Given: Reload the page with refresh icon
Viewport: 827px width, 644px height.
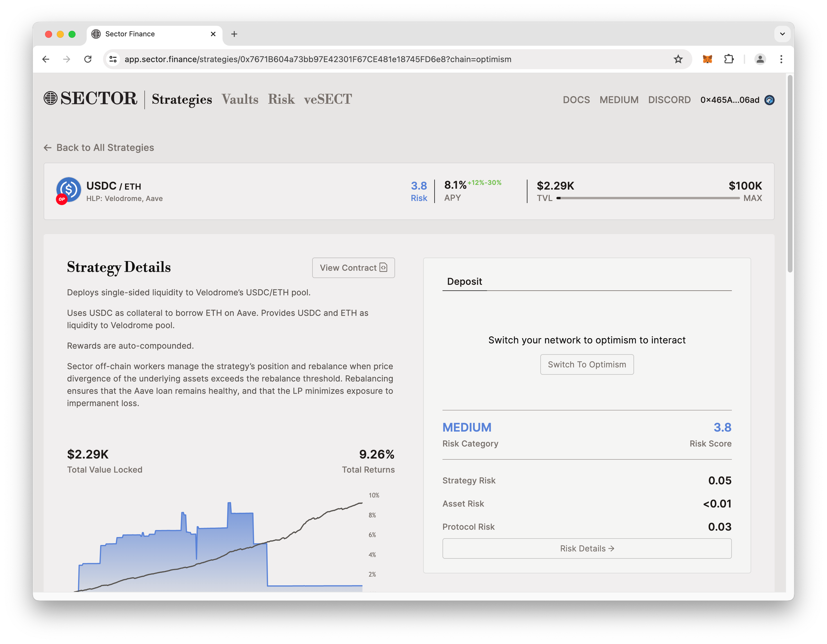Looking at the screenshot, I should tap(88, 59).
